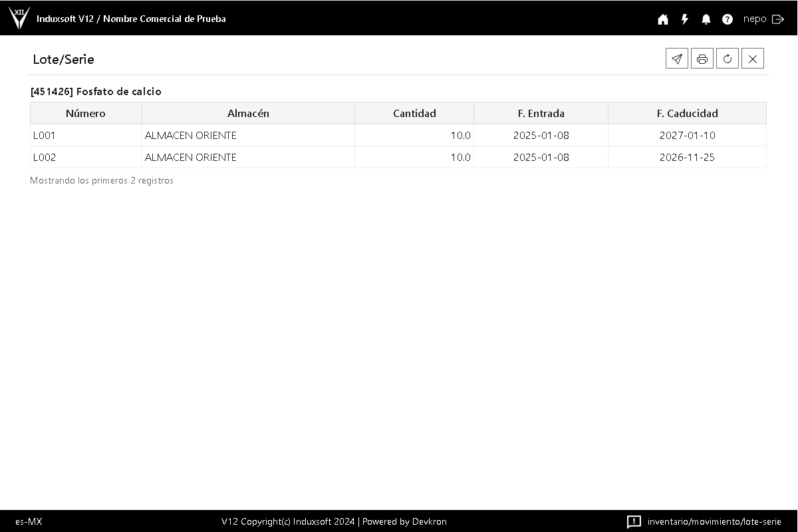
Task: Open the notifications bell
Action: 706,19
